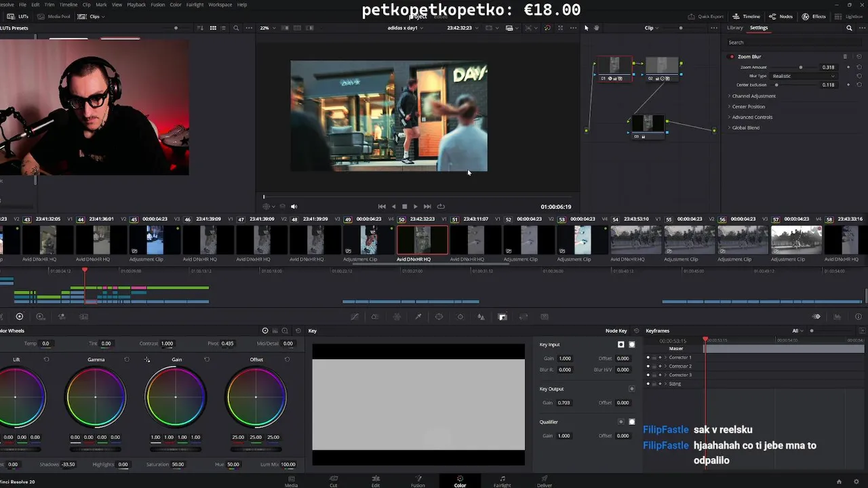This screenshot has width=868, height=488.
Task: Open the Blur palette icon
Action: click(481, 317)
